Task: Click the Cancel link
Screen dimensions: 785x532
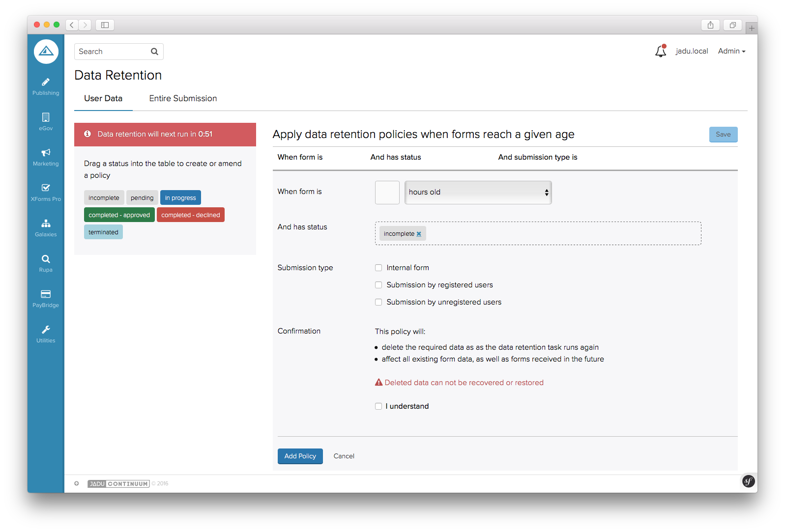Action: tap(344, 456)
